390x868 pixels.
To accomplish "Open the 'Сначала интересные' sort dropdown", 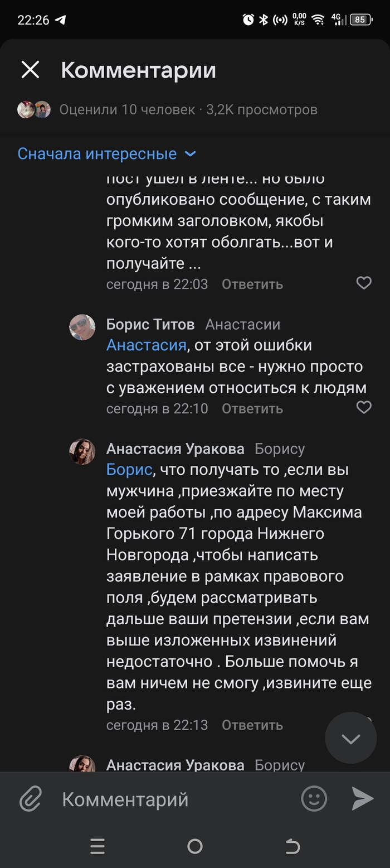I will coord(106,153).
